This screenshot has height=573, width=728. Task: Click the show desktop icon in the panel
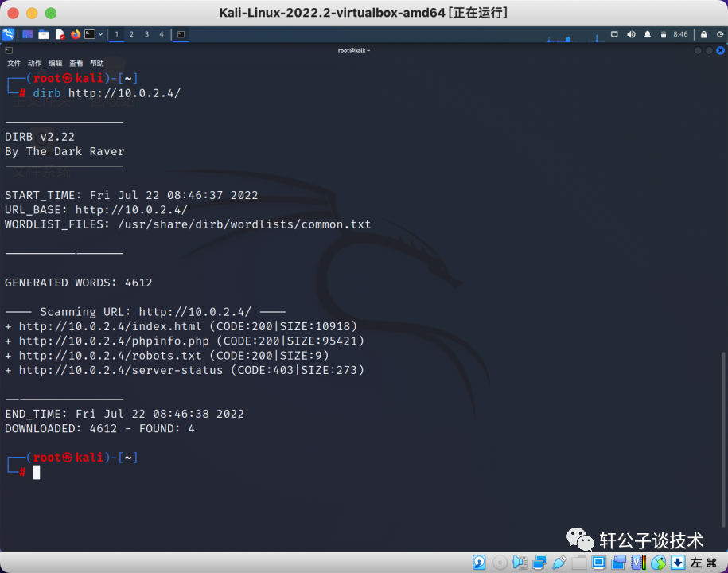coord(27,34)
